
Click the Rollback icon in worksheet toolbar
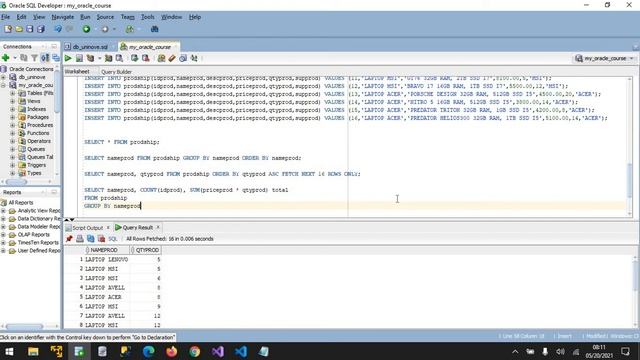coord(145,58)
